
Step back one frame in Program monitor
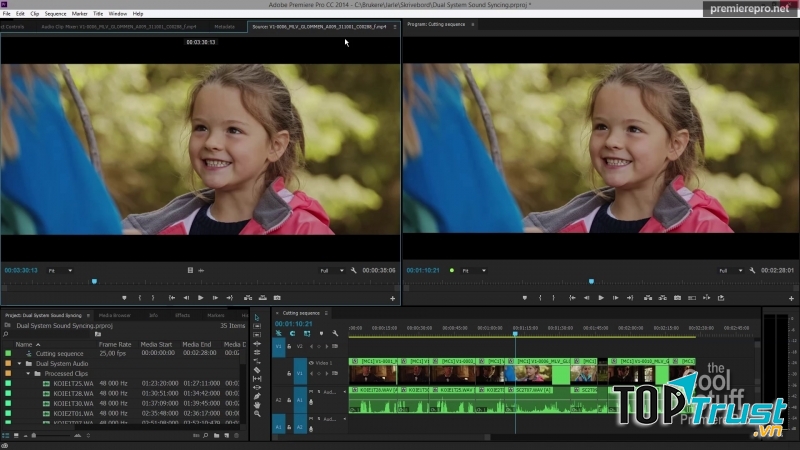coord(587,298)
